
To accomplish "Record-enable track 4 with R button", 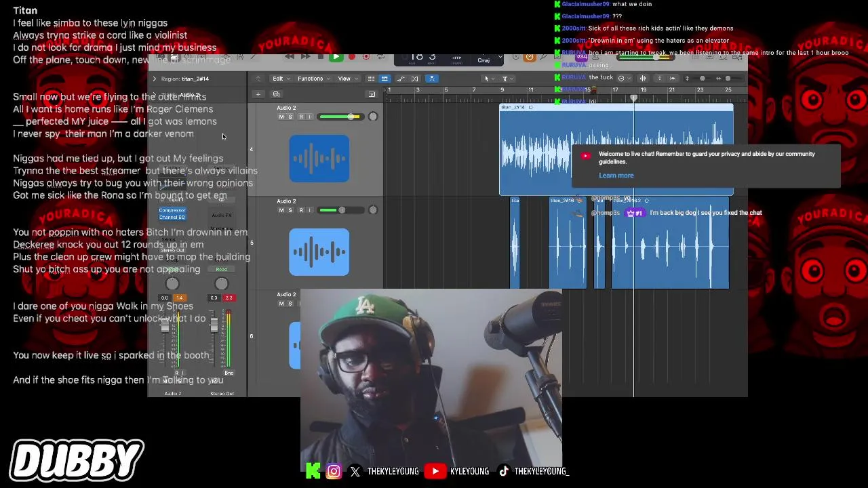I will tap(301, 117).
